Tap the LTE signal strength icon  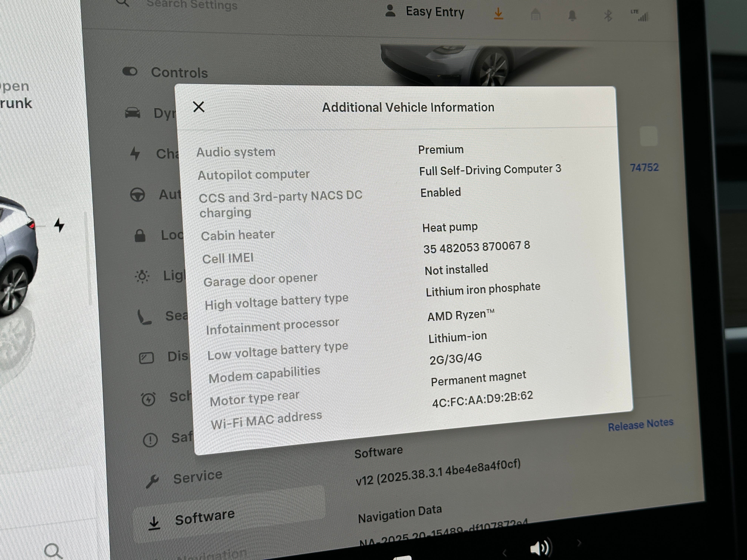[640, 16]
